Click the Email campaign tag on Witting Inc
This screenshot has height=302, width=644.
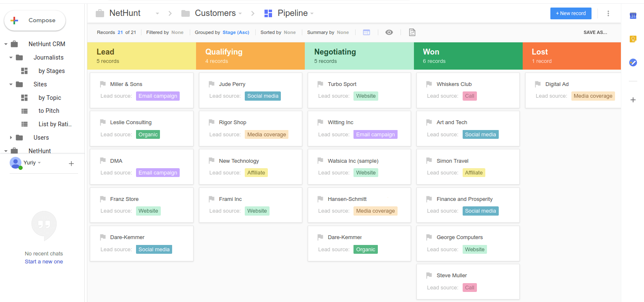[x=375, y=135]
